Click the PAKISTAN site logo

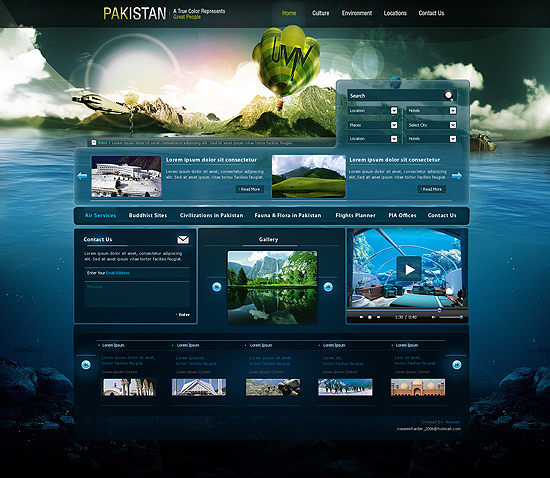pos(134,13)
